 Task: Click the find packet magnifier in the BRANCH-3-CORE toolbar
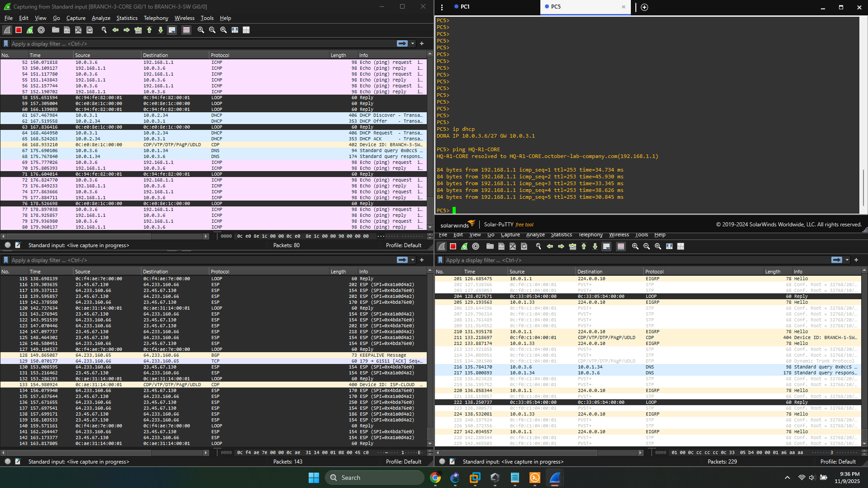(x=104, y=30)
